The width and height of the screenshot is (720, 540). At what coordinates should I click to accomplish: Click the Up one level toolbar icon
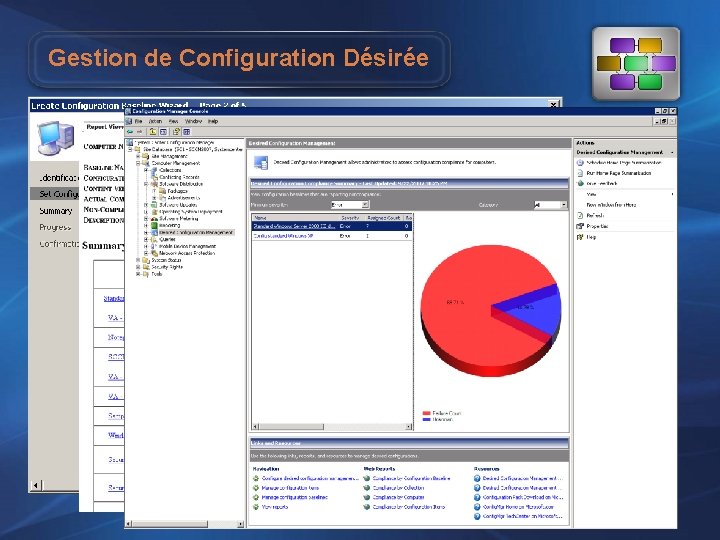[152, 132]
